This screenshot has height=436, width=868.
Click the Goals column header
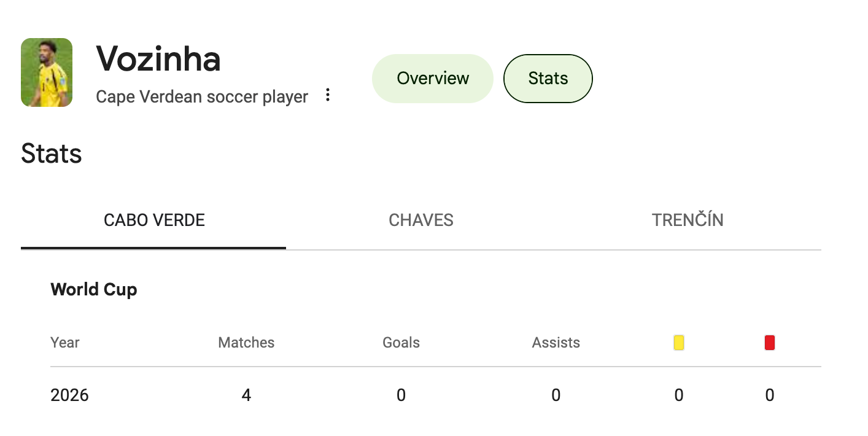(x=401, y=343)
